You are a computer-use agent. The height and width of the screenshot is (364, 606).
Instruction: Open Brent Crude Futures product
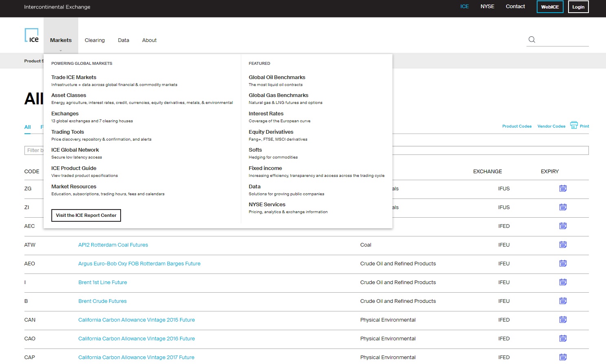tap(102, 301)
